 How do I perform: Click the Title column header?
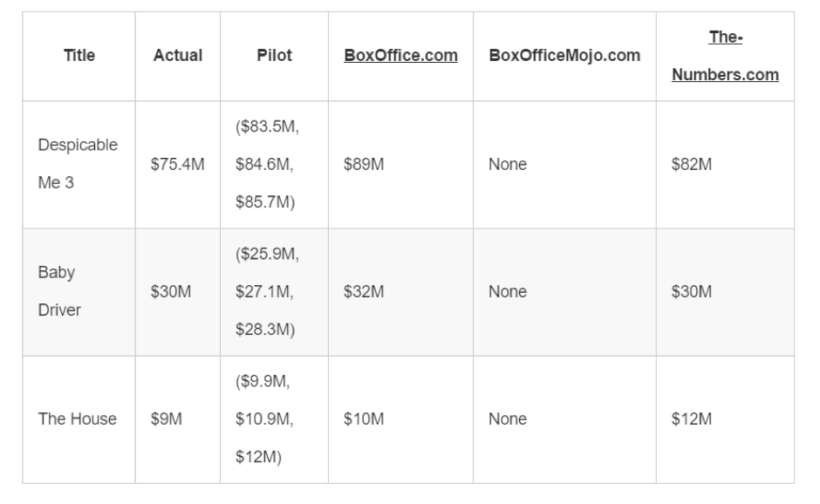79,56
